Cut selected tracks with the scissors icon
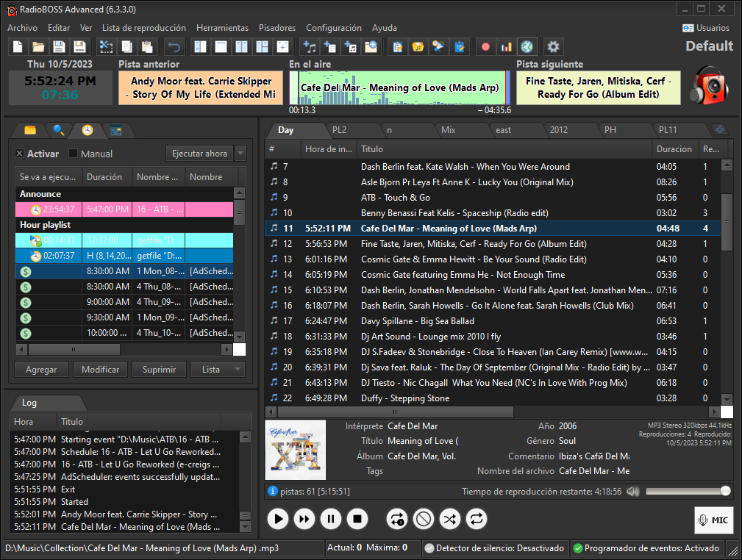This screenshot has height=560, width=742. (x=106, y=47)
